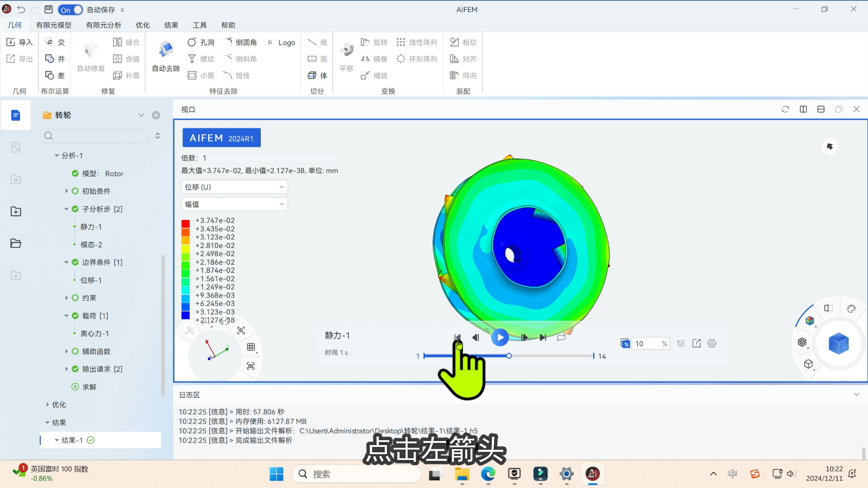Select the 静力-1 sub-analysis step
The width and height of the screenshot is (868, 488).
(91, 227)
